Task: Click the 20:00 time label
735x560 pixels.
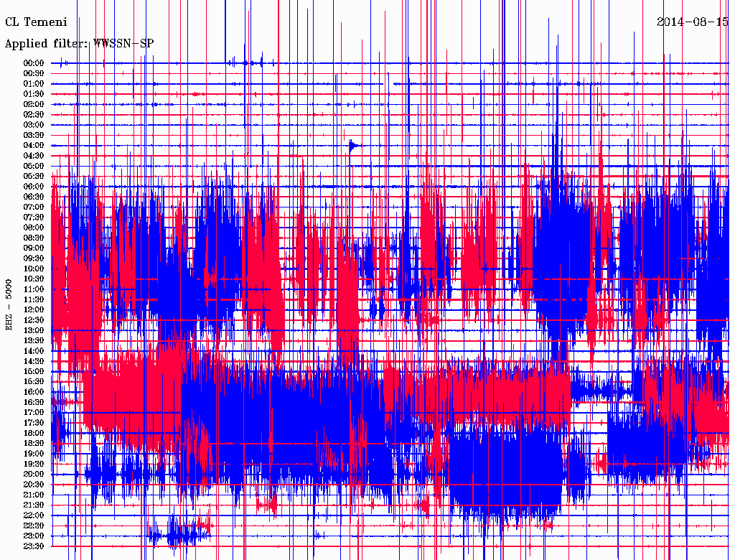Action: pyautogui.click(x=34, y=474)
